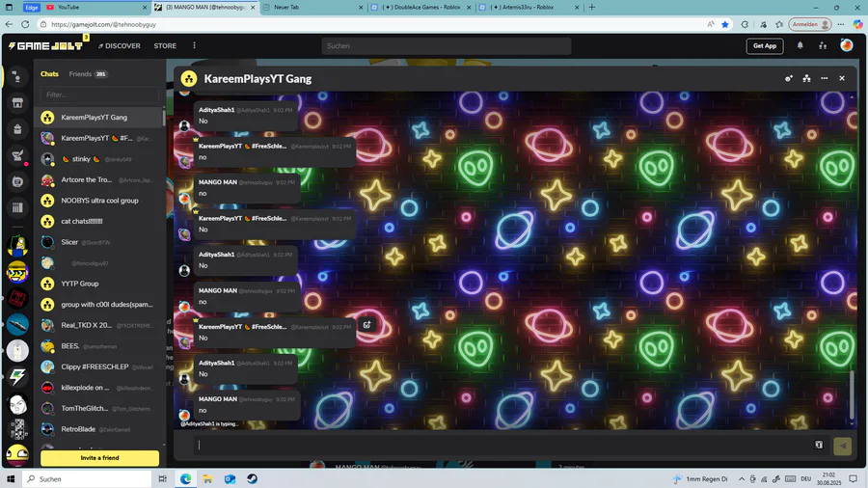The image size is (868, 488).
Task: Open the group with c00l dudes chat
Action: [x=99, y=305]
